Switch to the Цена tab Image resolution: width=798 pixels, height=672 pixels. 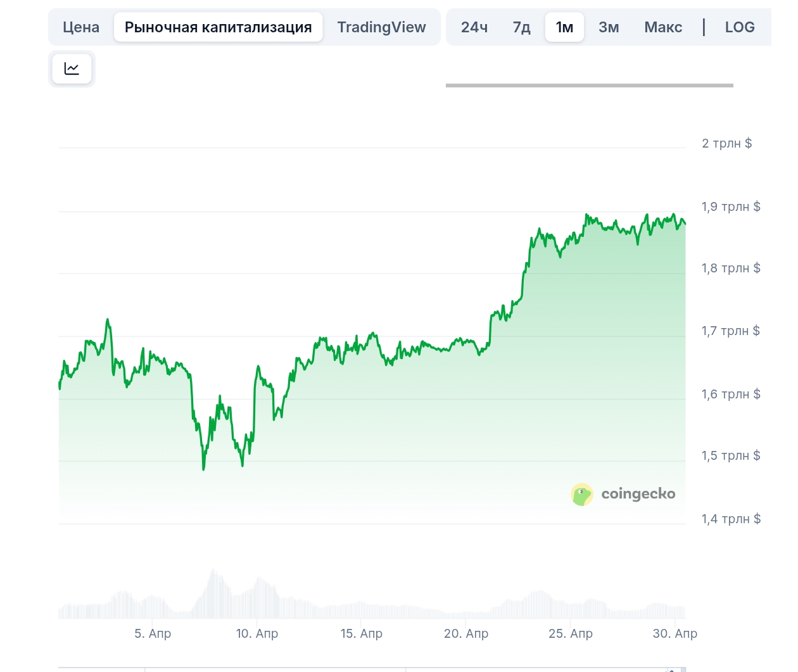[81, 27]
